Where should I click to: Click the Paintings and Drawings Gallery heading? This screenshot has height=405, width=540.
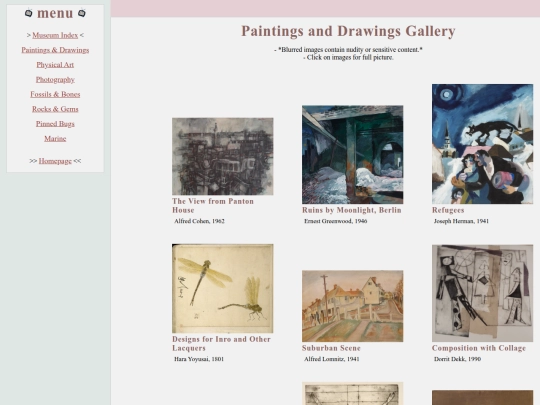pos(348,31)
